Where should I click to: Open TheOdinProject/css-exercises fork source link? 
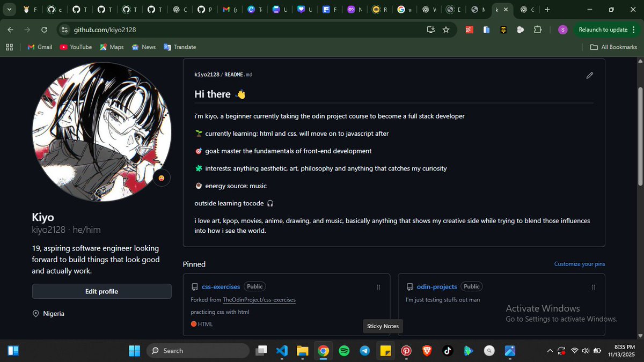[x=259, y=300]
